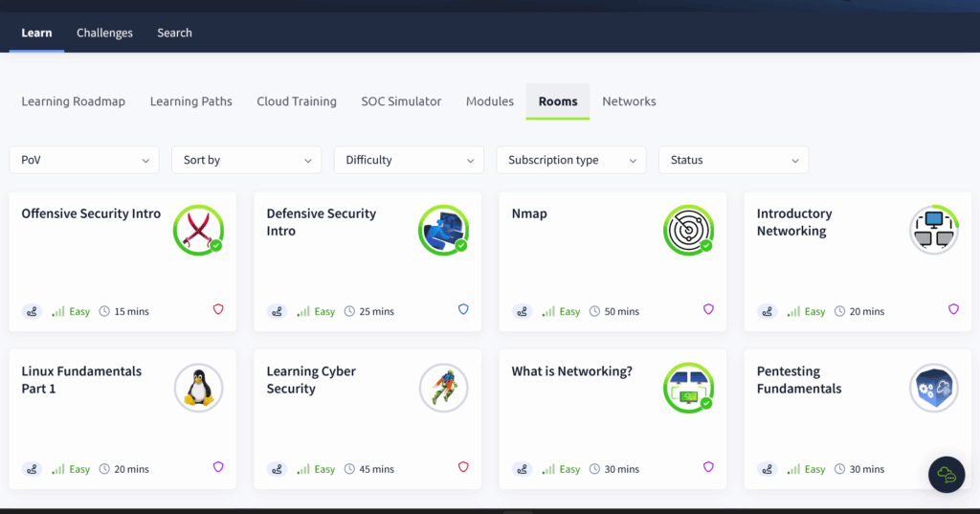Switch to the Modules tab
Screen dimensions: 980x514
[490, 101]
